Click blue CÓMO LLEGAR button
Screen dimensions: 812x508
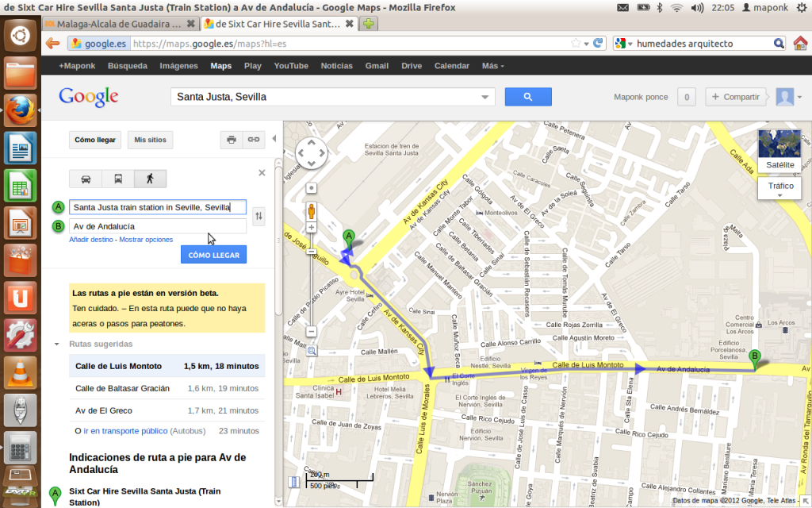click(213, 255)
